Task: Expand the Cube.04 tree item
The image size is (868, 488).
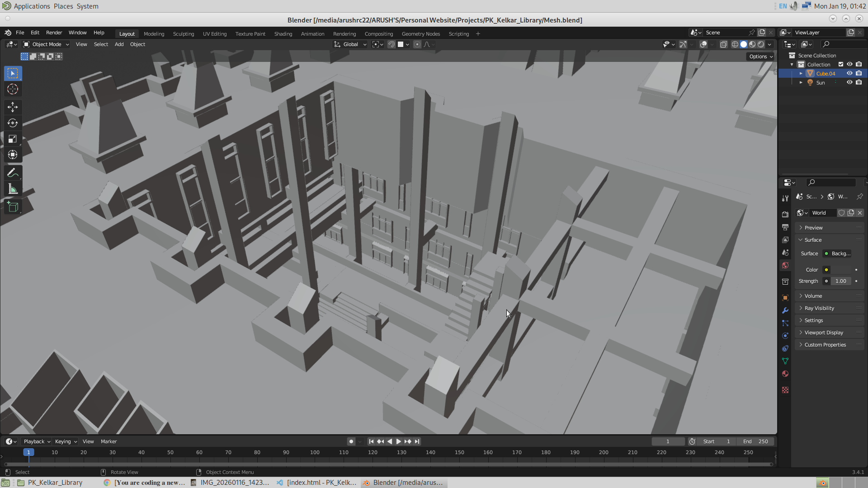Action: tap(801, 73)
